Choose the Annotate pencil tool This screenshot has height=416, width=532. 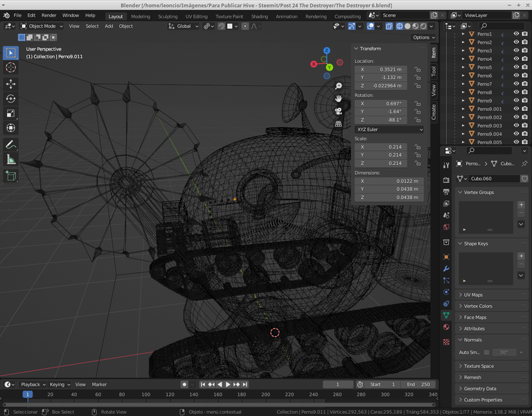[x=11, y=145]
